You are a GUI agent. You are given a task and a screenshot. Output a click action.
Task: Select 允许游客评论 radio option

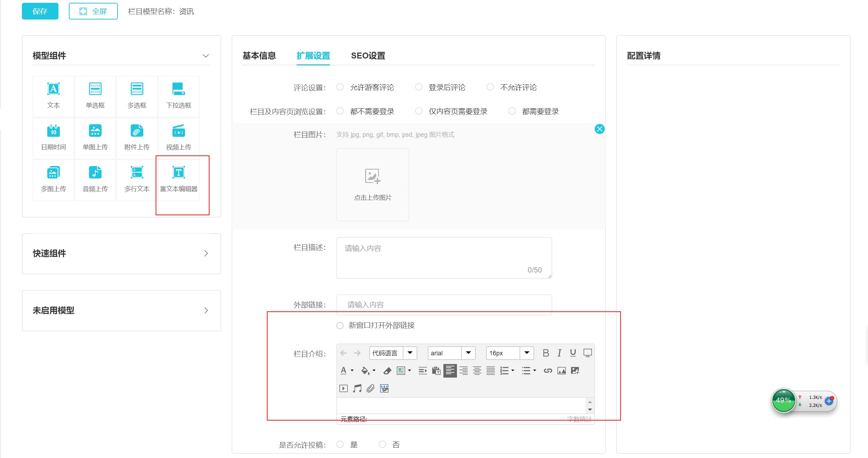click(340, 87)
